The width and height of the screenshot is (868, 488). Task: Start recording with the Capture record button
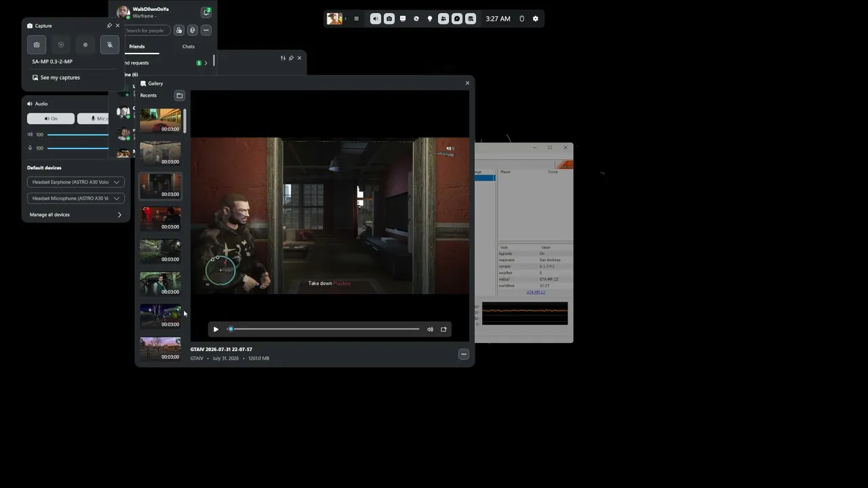[x=85, y=45]
